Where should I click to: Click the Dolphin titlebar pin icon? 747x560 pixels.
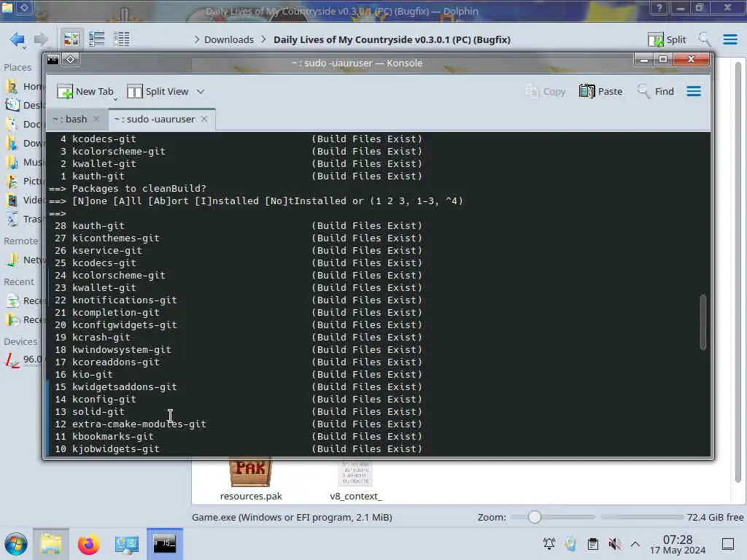[25, 7]
